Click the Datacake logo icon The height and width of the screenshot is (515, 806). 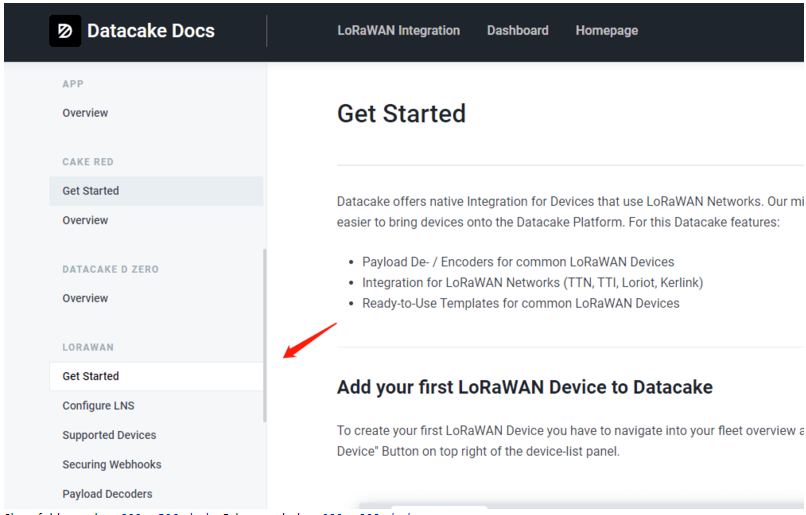click(65, 31)
